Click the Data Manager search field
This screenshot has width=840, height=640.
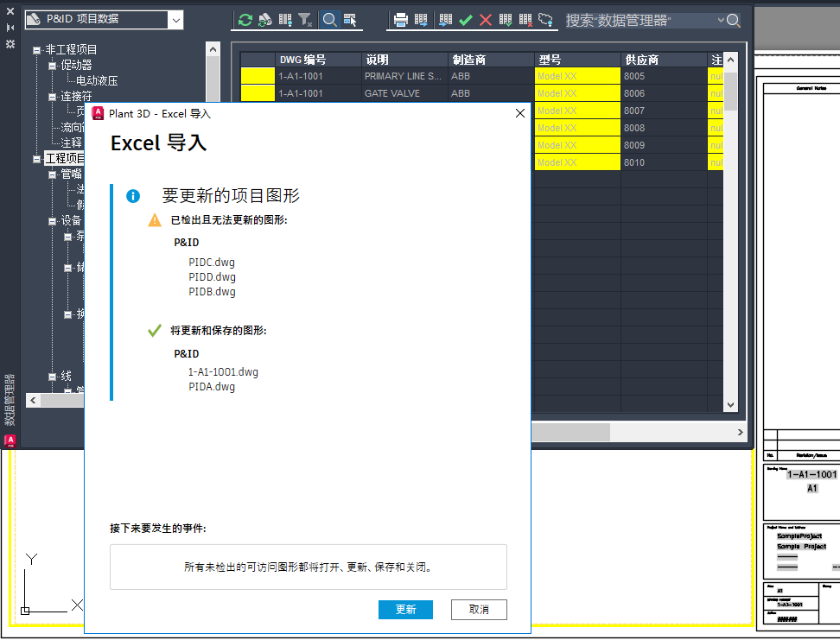640,21
